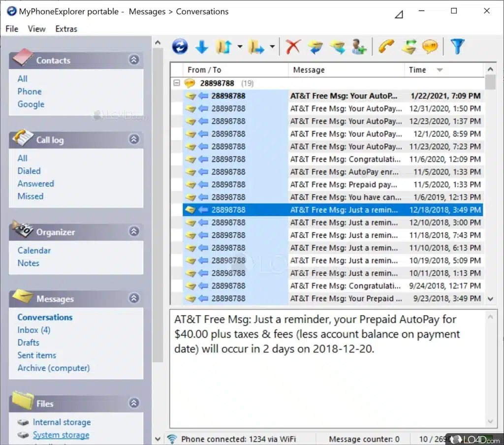The width and height of the screenshot is (504, 445).
Task: Open Phone contacts link
Action: (30, 92)
